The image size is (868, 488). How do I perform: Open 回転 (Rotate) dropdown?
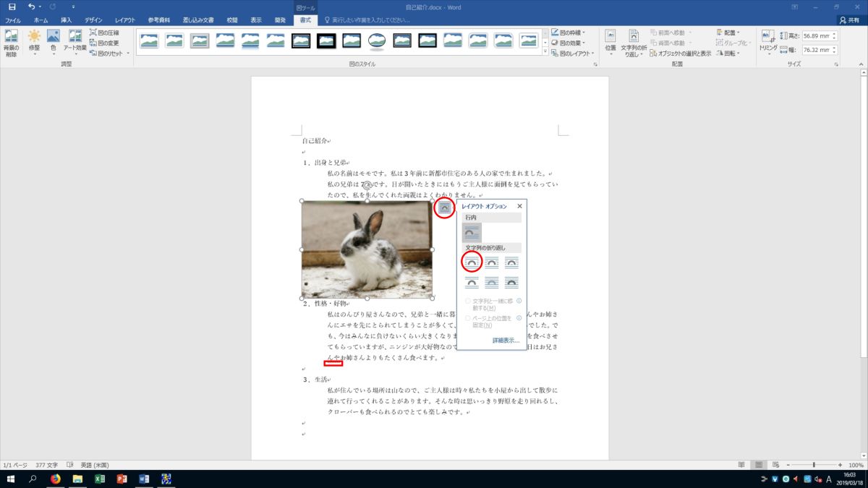point(728,53)
